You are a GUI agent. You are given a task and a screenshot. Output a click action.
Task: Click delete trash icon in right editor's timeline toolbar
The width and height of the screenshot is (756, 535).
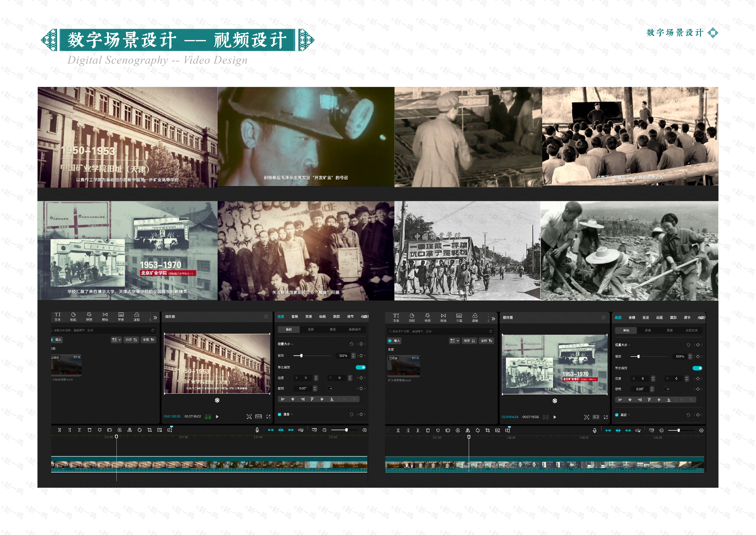point(428,431)
